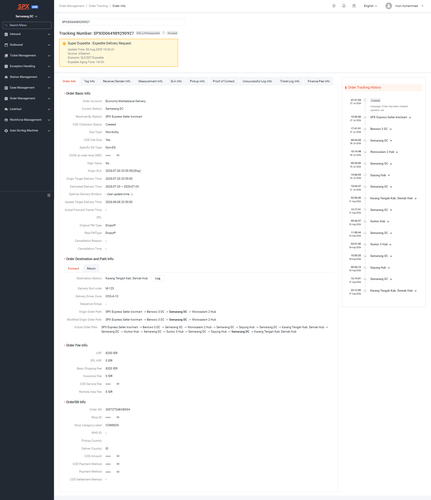Click Economy Marketplace Delivery order account text
The height and width of the screenshot is (500, 431).
click(x=125, y=101)
